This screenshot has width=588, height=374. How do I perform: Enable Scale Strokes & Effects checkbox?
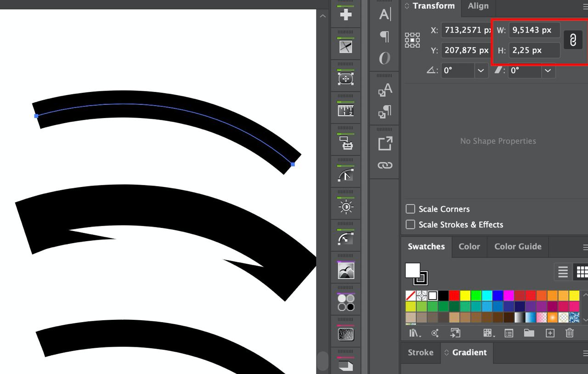pyautogui.click(x=410, y=225)
